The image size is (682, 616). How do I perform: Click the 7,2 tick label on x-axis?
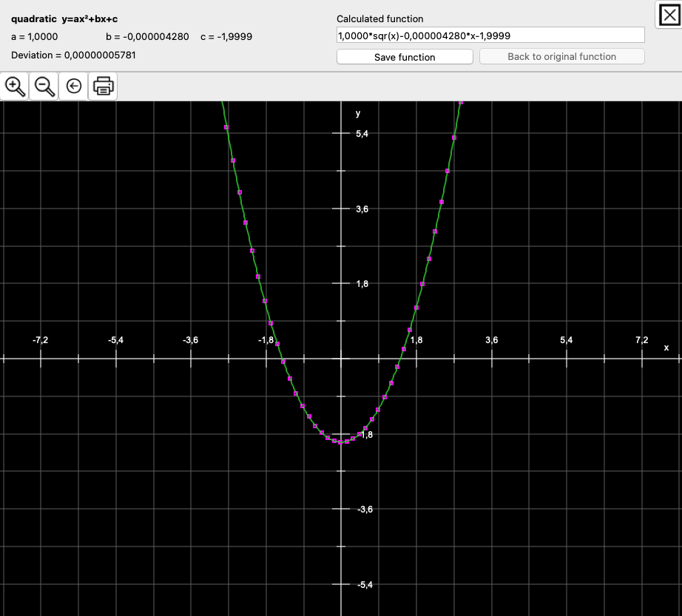point(641,340)
